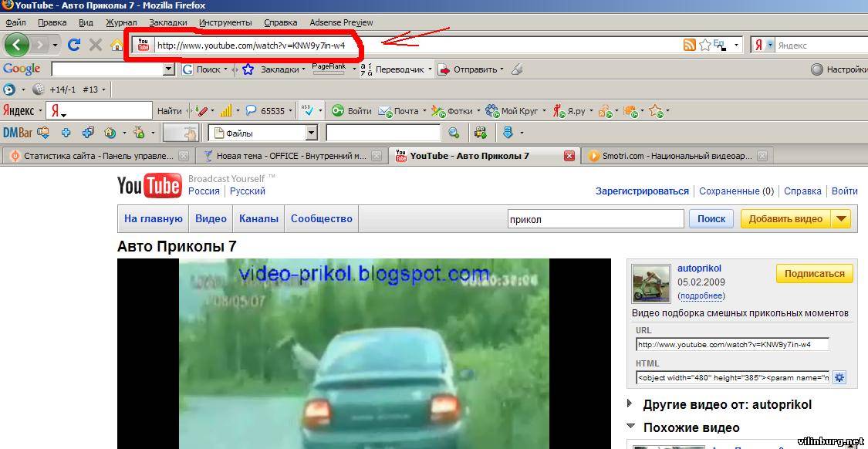Click the yellow Подписаться button
Screen dimensions: 868x449
[x=814, y=273]
